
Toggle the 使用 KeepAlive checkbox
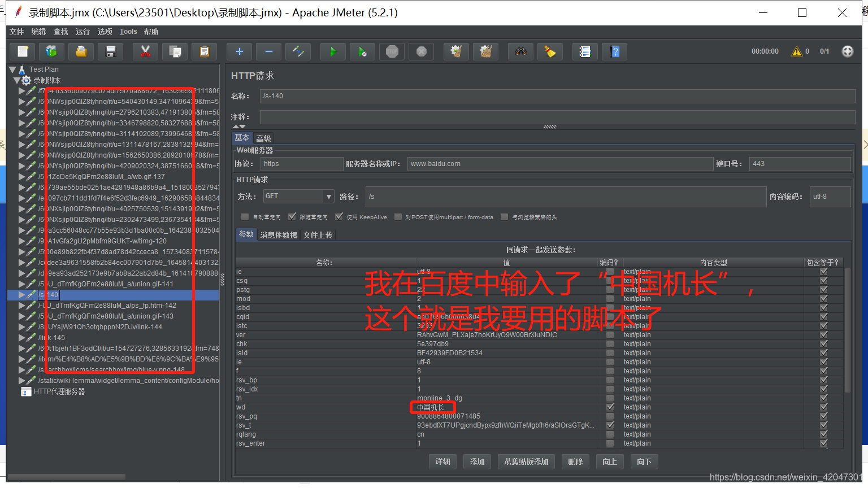click(339, 217)
